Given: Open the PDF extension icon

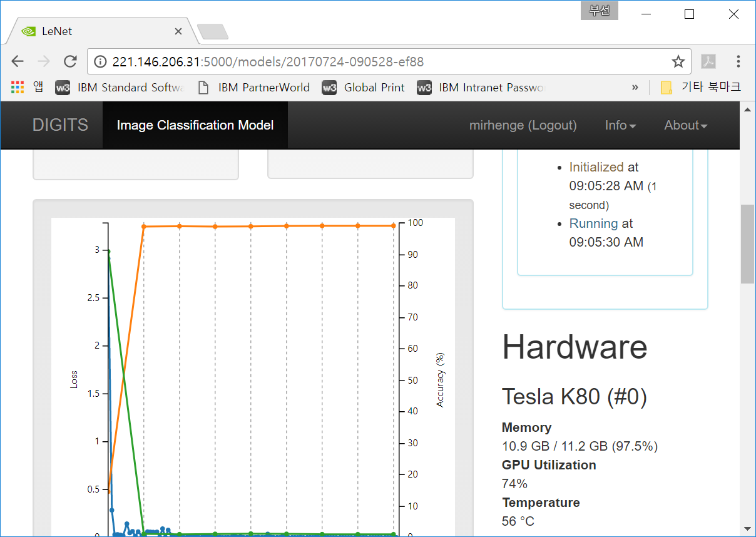Looking at the screenshot, I should (708, 61).
